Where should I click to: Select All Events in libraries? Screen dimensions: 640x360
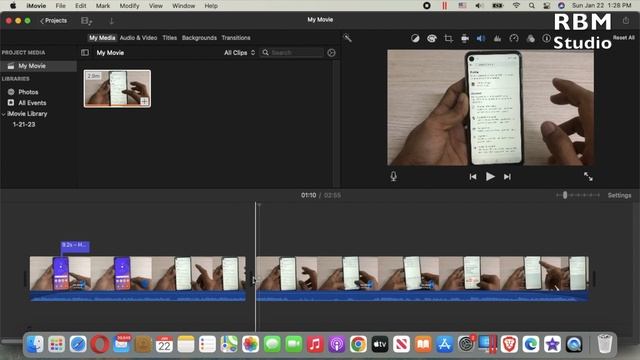32,102
